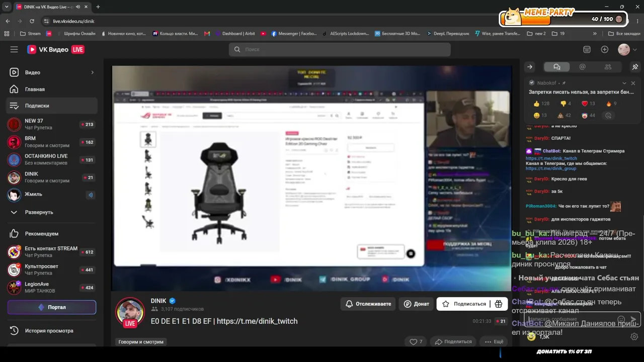This screenshot has height=362, width=644.
Task: Switch to the chat participants tab
Action: [608, 67]
